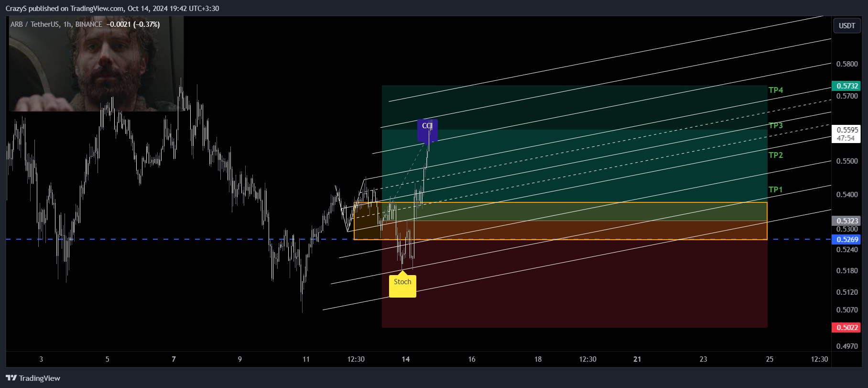Click the 0.5070 price axis label

coord(846,310)
